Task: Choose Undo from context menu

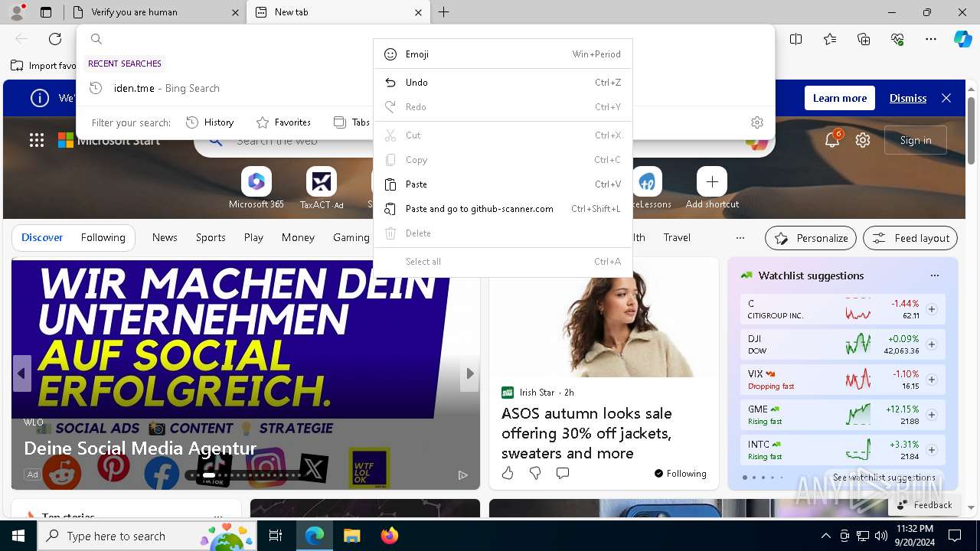Action: 503,83
